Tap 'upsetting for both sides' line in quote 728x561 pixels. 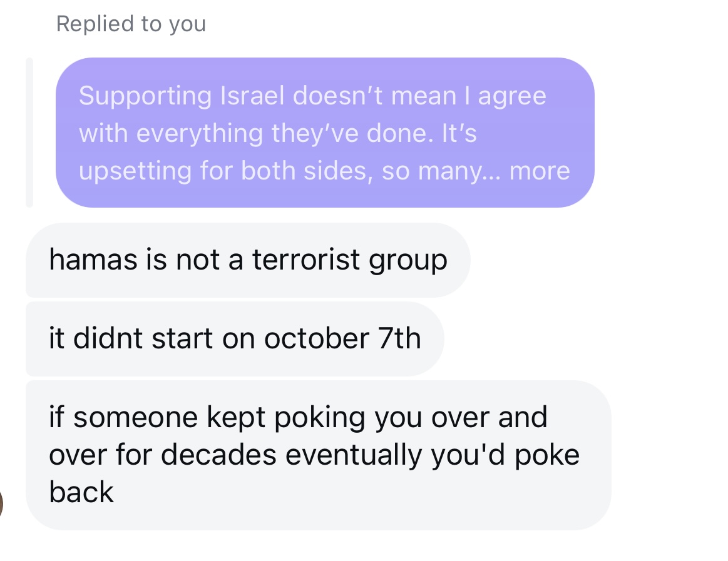tap(226, 171)
